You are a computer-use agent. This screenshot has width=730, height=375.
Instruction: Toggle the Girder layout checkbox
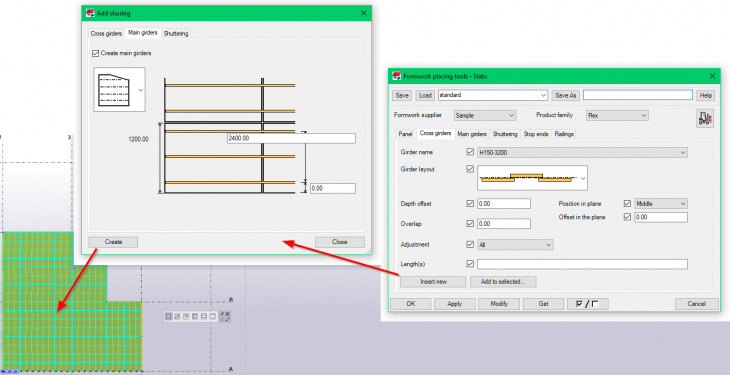tap(470, 169)
